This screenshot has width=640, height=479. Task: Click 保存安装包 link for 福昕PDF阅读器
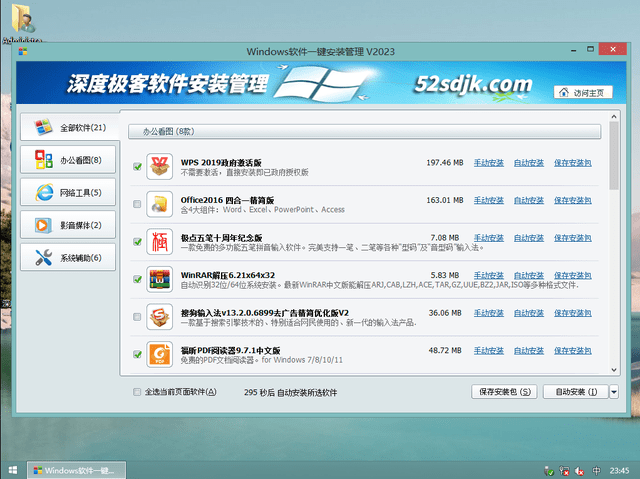[573, 350]
